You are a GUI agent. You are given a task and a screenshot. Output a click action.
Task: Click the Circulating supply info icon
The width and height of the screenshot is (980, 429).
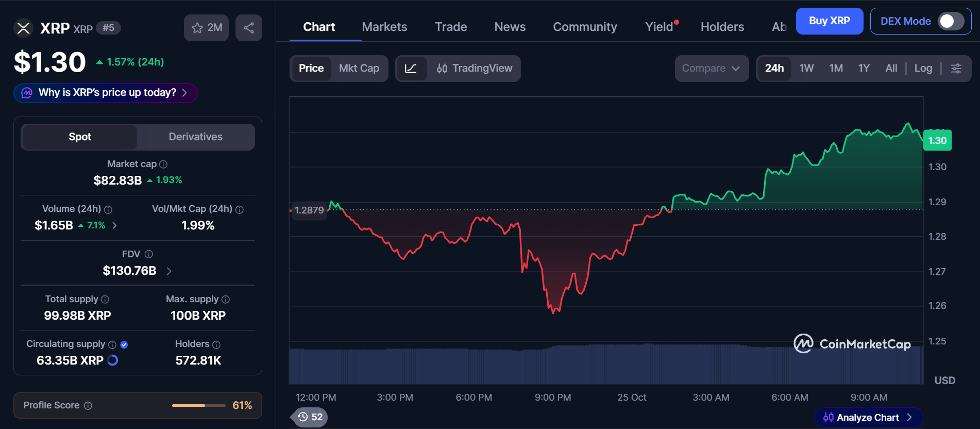(x=112, y=344)
